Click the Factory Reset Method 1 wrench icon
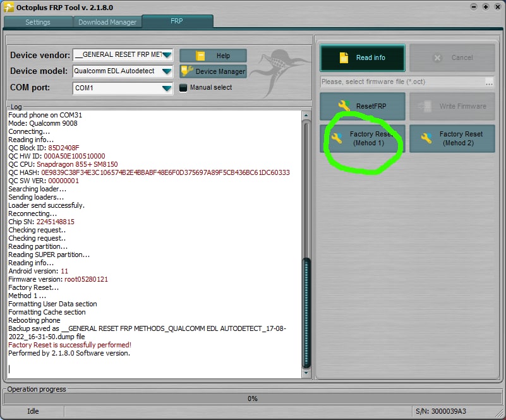 tap(337, 138)
